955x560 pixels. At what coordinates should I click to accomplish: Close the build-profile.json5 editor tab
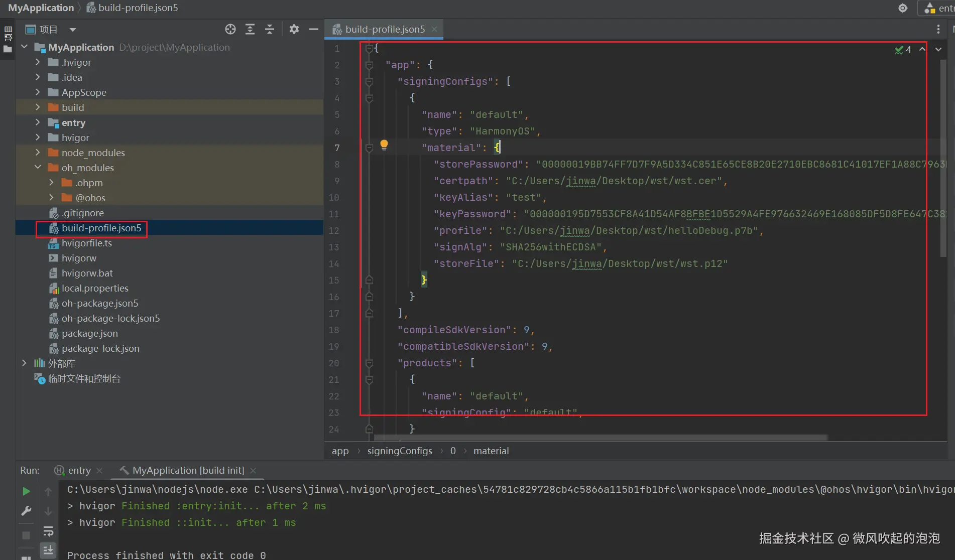pyautogui.click(x=434, y=29)
